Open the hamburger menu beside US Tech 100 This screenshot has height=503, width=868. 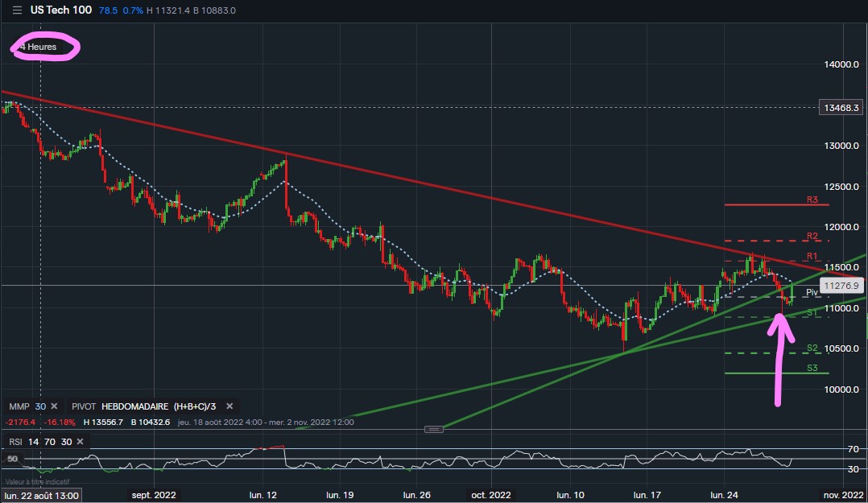(17, 10)
